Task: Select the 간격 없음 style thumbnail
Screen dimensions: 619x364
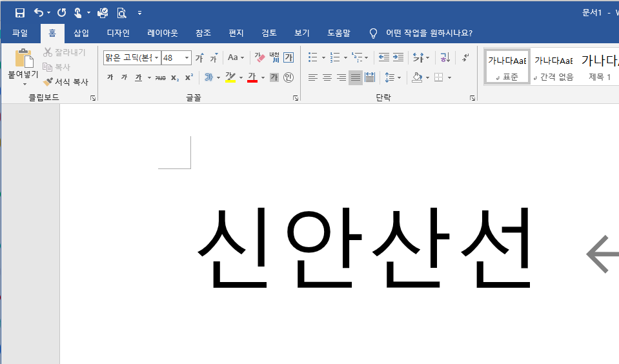Action: point(553,66)
